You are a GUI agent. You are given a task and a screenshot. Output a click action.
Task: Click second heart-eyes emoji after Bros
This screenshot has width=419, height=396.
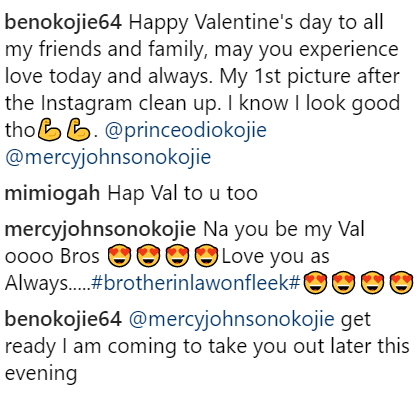click(148, 256)
